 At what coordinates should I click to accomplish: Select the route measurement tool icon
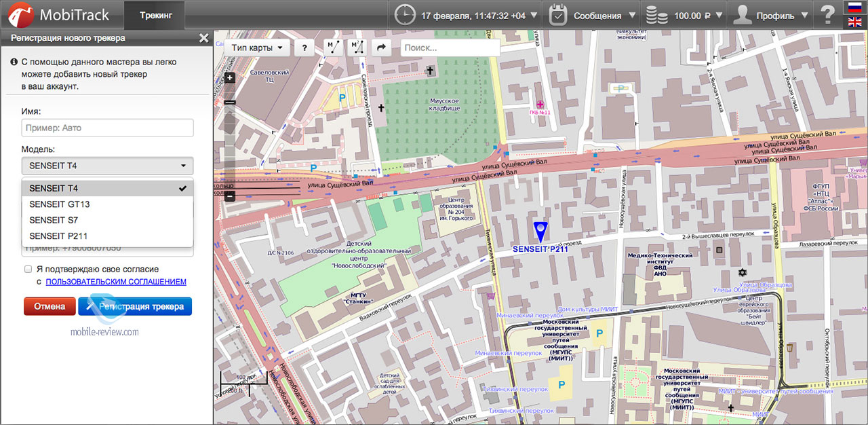(332, 48)
